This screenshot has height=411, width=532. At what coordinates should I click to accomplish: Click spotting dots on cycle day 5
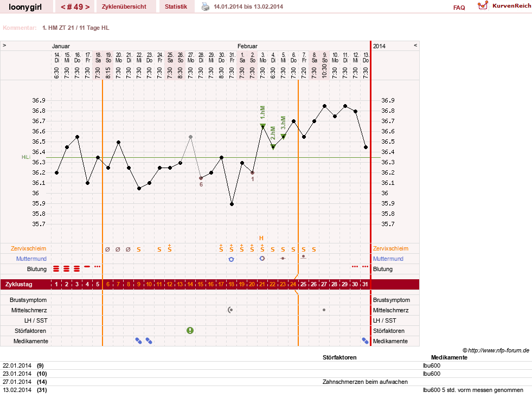coord(98,267)
